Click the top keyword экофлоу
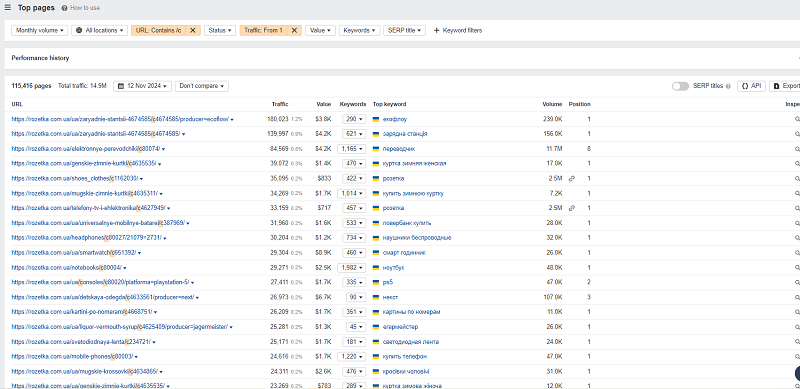Viewport: 800px width, 389px height. [x=395, y=119]
